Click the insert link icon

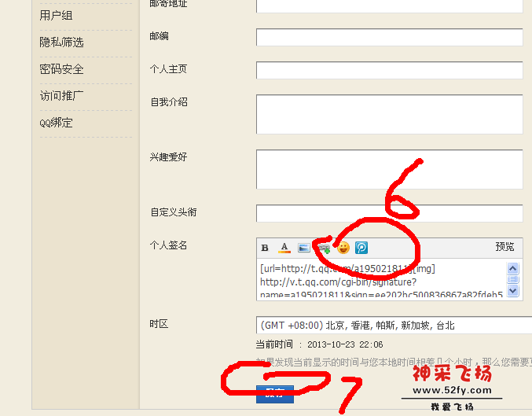323,248
